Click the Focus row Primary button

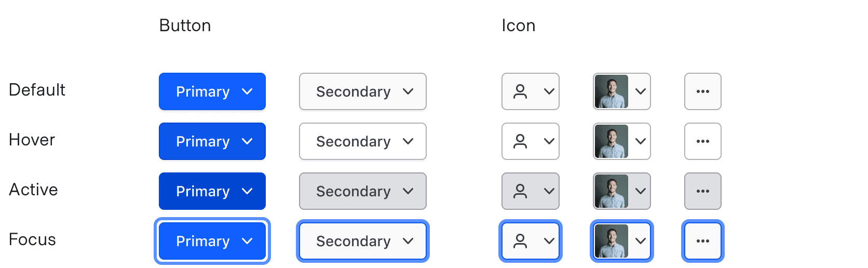click(x=212, y=241)
